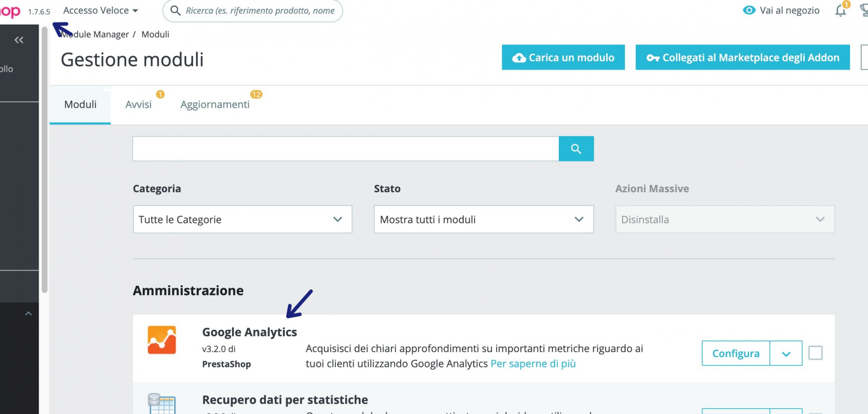The image size is (868, 414).
Task: Open the Tutte le Categorie dropdown
Action: click(x=242, y=219)
